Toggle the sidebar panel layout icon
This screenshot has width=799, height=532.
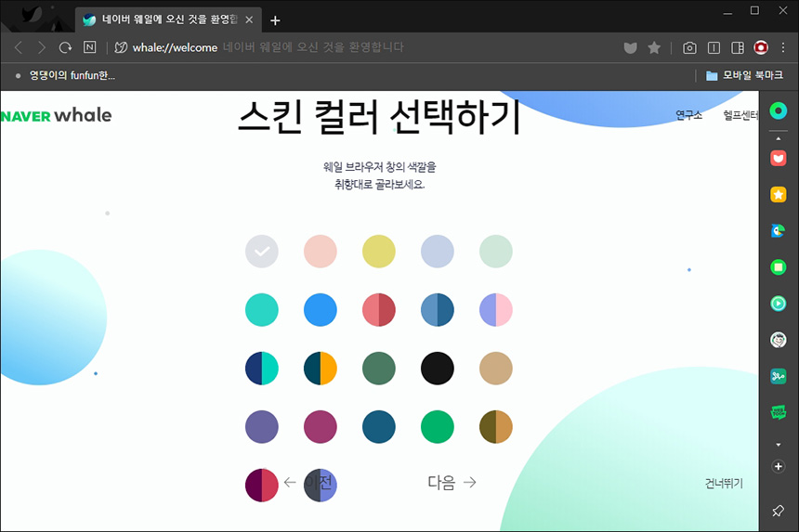[x=738, y=48]
